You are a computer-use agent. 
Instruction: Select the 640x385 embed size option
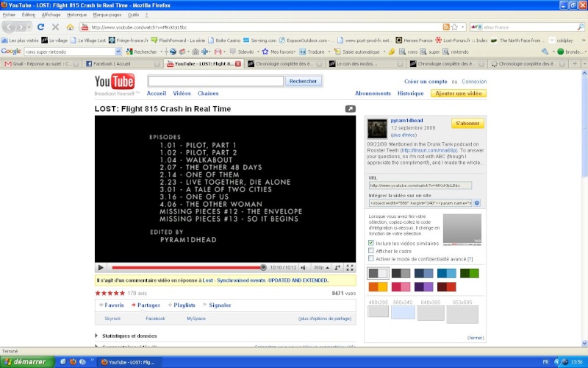[x=431, y=314]
